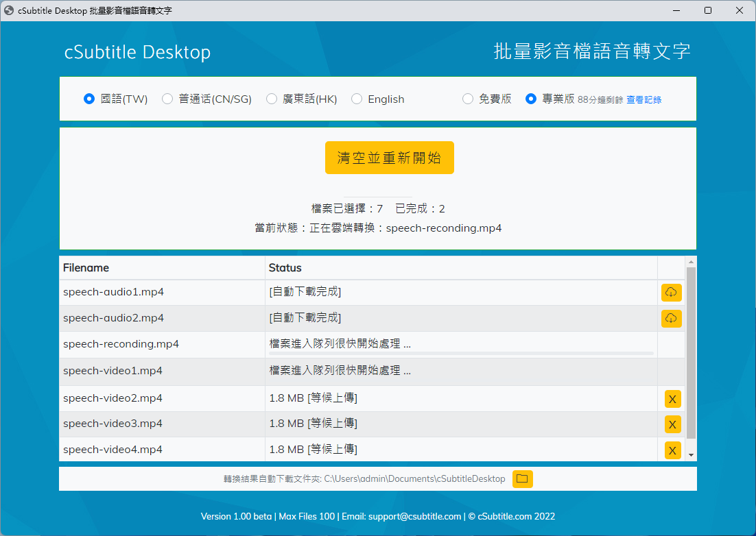Minimize the cSubtitle Desktop window
Viewport: 756px width, 536px height.
(x=676, y=10)
